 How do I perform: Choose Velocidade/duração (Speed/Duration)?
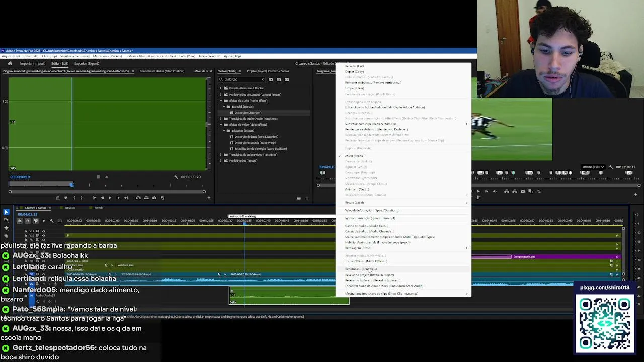(x=372, y=211)
